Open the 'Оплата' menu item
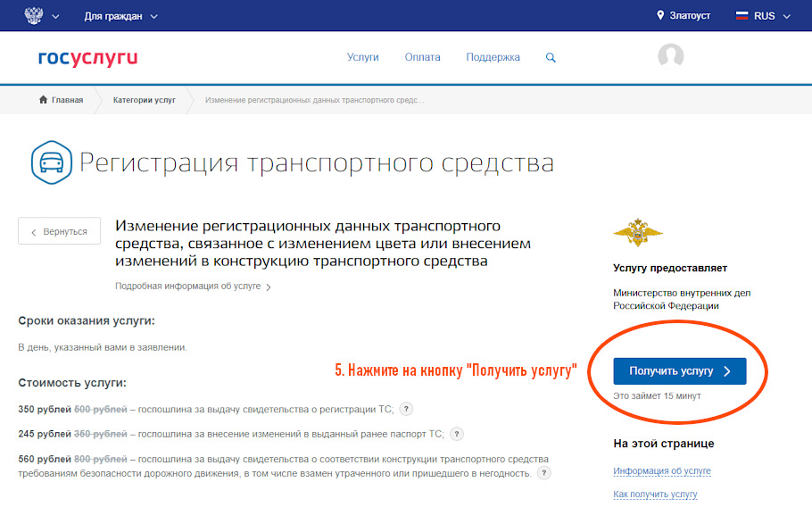The height and width of the screenshot is (507, 812). [423, 57]
